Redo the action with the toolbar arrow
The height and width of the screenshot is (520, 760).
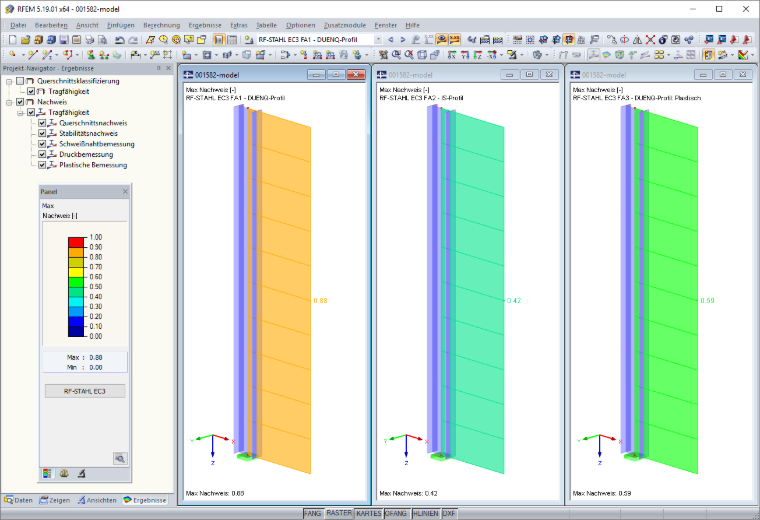pos(133,40)
